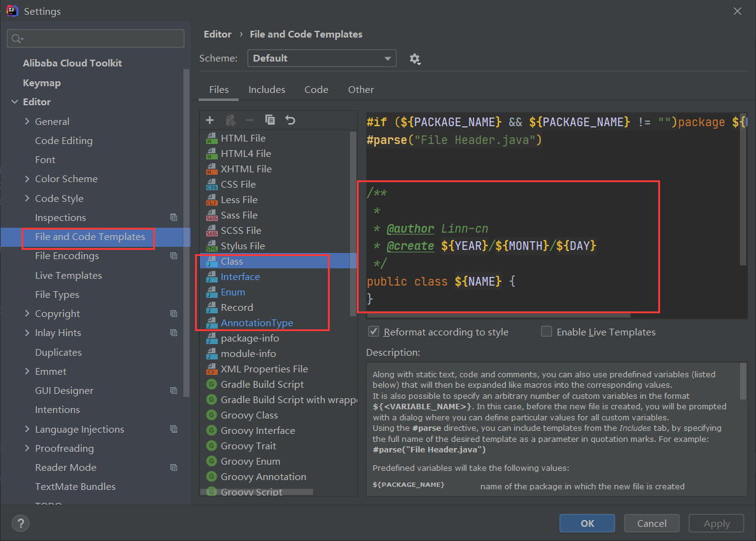
Task: Switch to the Code tab
Action: pyautogui.click(x=316, y=90)
